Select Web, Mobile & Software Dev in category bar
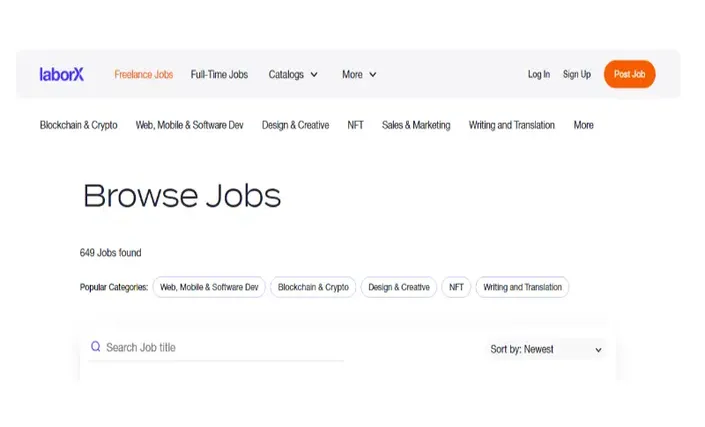The image size is (705, 427). (189, 125)
